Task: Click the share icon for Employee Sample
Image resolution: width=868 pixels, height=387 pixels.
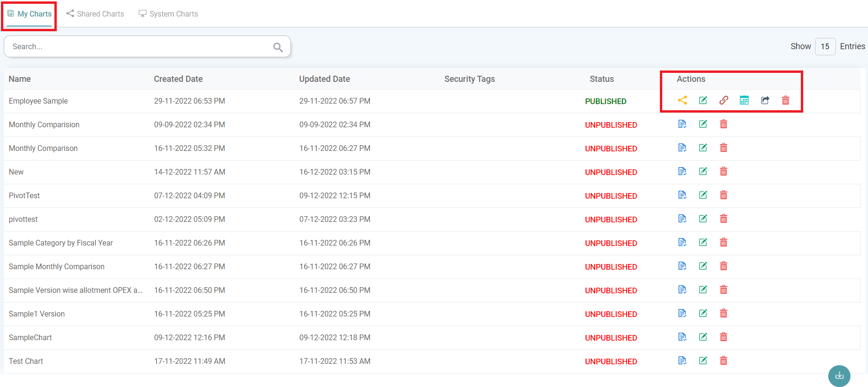Action: [x=682, y=100]
